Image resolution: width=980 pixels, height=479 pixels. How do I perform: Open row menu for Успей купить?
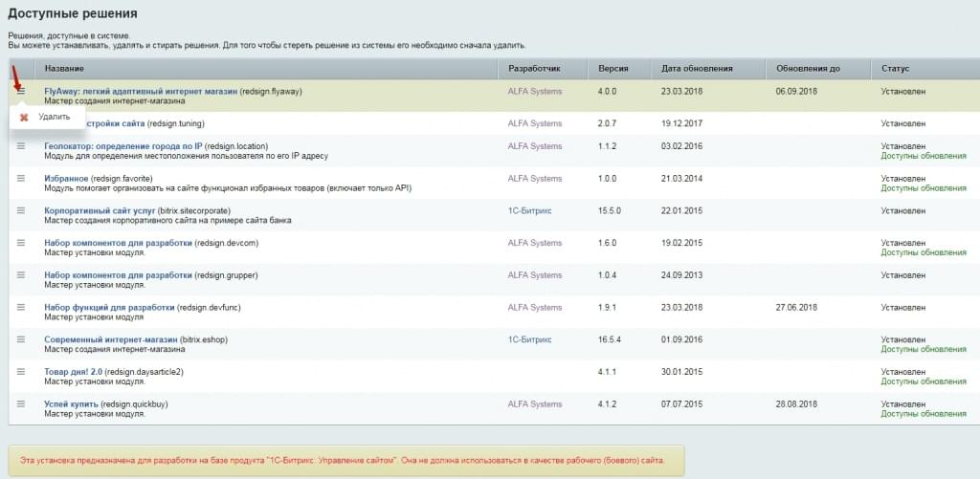[21, 403]
